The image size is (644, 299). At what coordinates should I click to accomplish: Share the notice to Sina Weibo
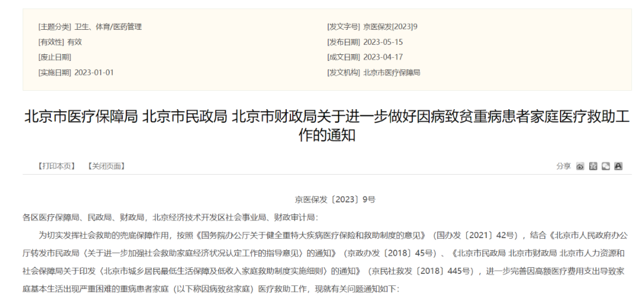pos(580,166)
